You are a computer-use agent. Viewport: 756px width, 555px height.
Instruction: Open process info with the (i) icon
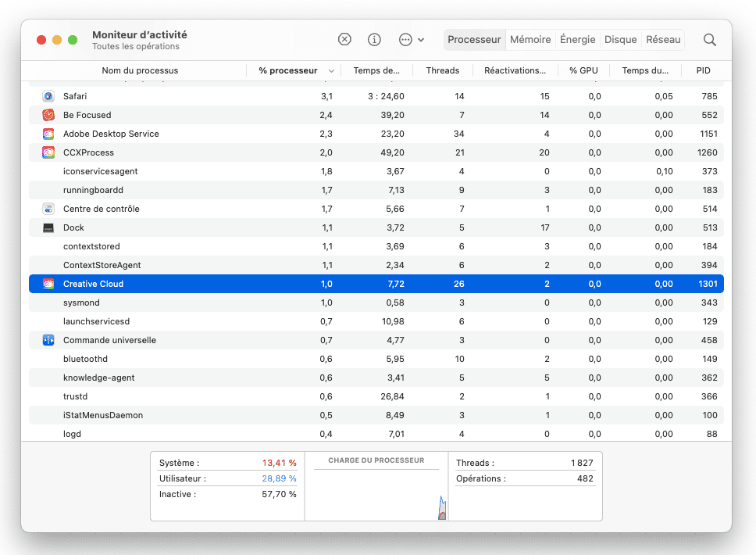click(374, 39)
